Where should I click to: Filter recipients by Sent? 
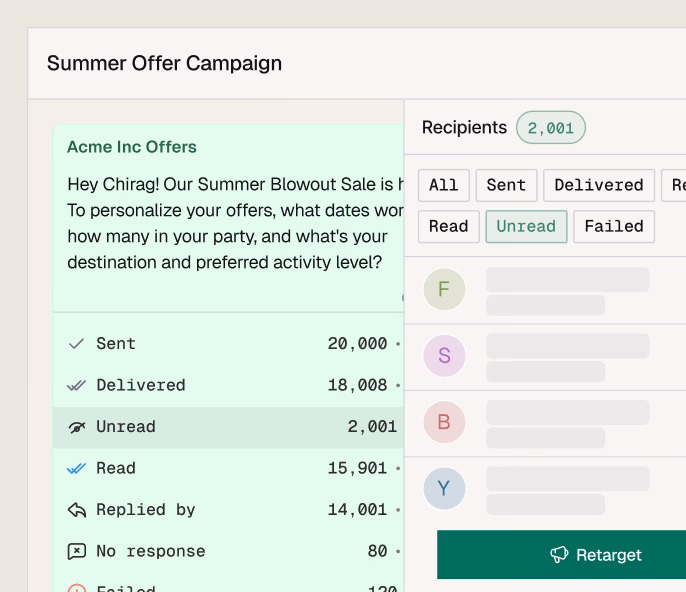pyautogui.click(x=506, y=185)
